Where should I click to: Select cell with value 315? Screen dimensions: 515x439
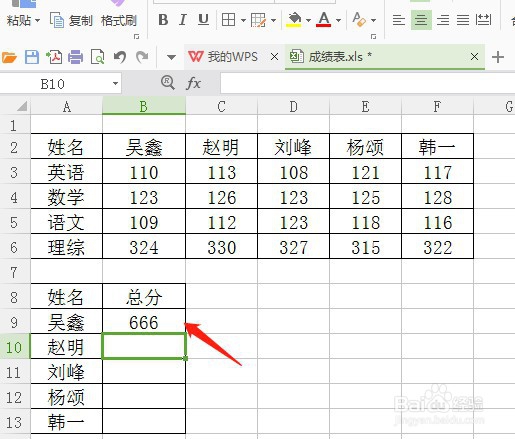coord(366,247)
